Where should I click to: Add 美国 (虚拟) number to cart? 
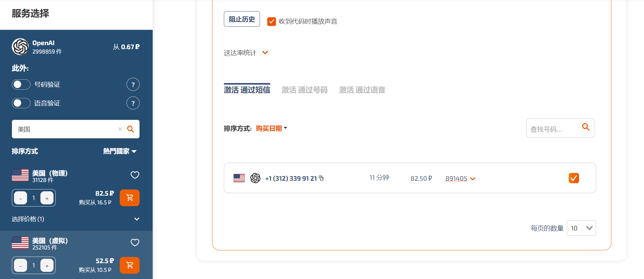130,265
